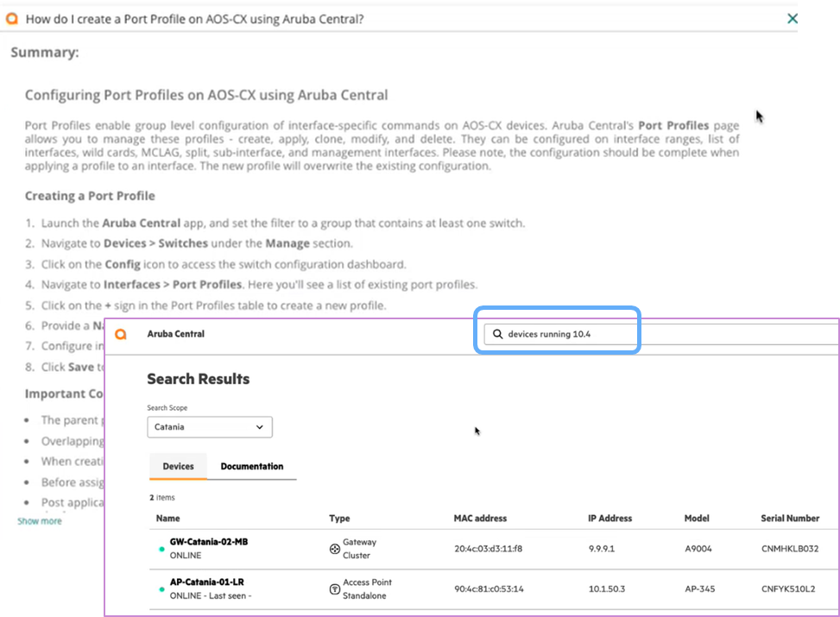
Task: Click the Access Point Standalone type icon
Action: 334,589
